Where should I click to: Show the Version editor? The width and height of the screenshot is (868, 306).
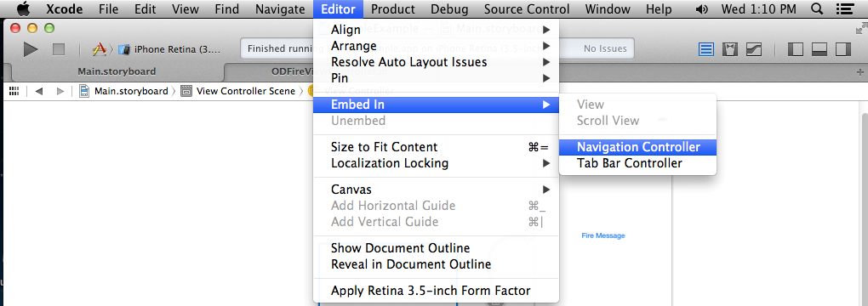point(753,49)
